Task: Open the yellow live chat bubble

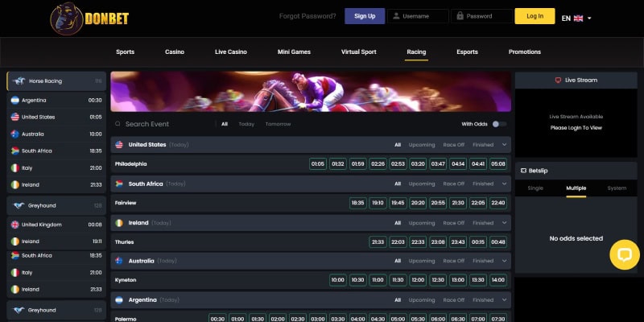Action: point(624,255)
